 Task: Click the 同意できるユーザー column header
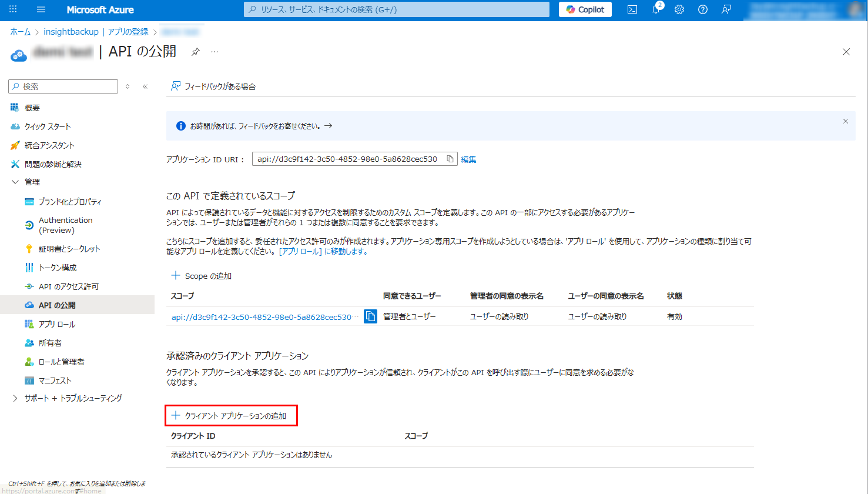[x=412, y=296]
